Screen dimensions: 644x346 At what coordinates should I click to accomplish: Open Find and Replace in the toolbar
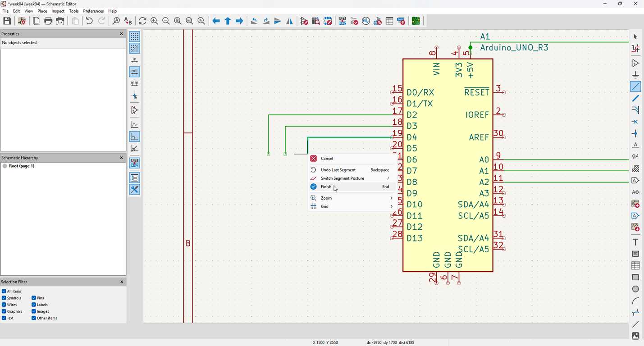pos(128,21)
